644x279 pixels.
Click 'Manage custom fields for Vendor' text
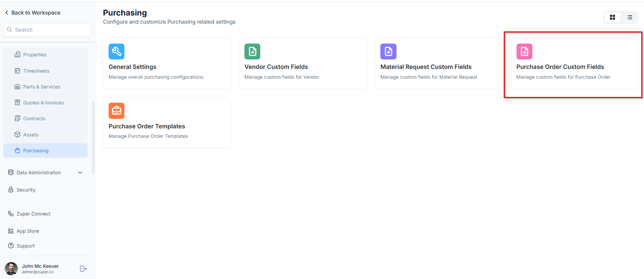click(x=282, y=77)
